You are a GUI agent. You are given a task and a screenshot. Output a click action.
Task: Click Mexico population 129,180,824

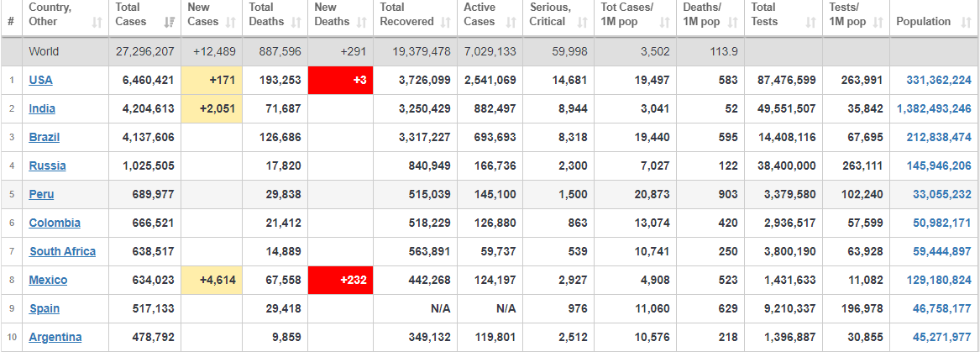tap(939, 280)
